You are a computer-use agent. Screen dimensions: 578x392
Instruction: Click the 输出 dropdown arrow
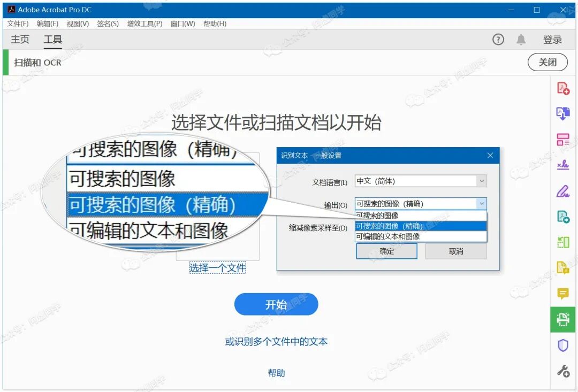pyautogui.click(x=482, y=204)
